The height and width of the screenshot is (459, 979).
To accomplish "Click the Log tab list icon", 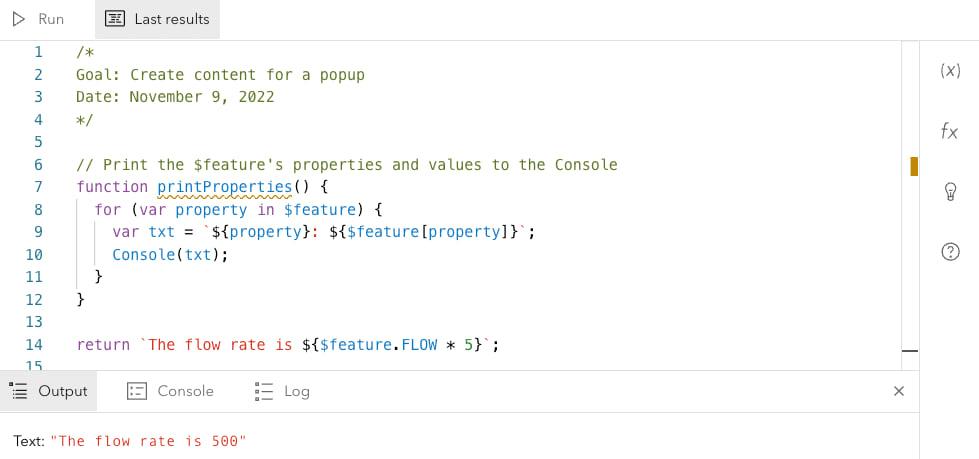I will point(264,391).
